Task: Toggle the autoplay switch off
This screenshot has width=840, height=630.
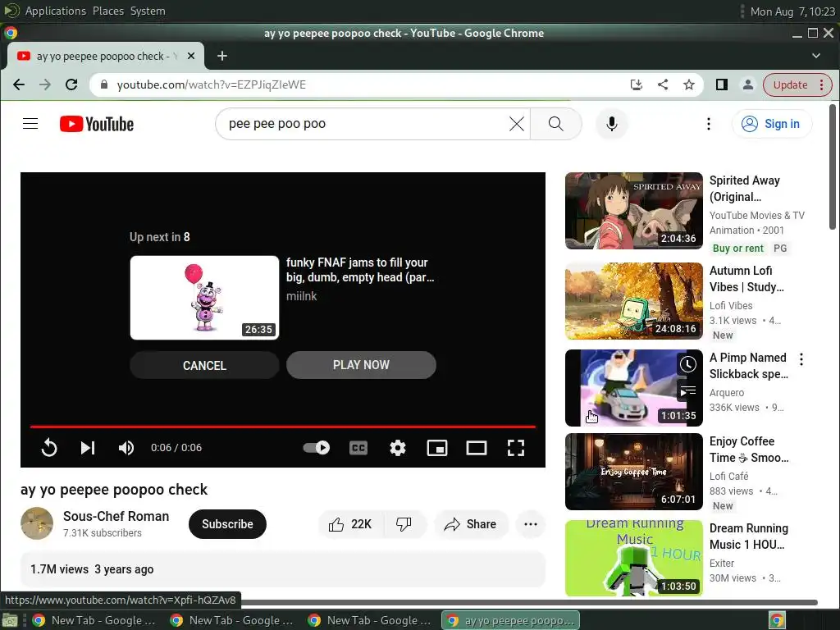Action: pos(317,447)
